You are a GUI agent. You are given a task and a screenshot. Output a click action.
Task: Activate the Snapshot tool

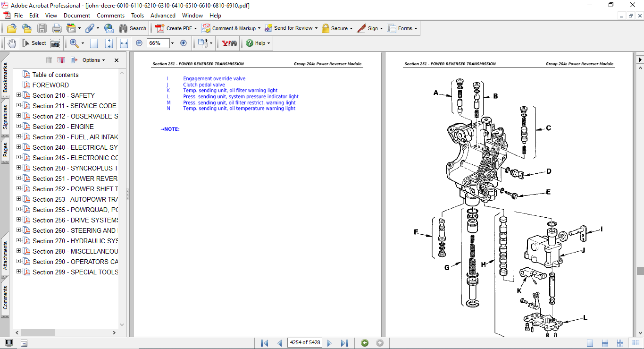(55, 43)
